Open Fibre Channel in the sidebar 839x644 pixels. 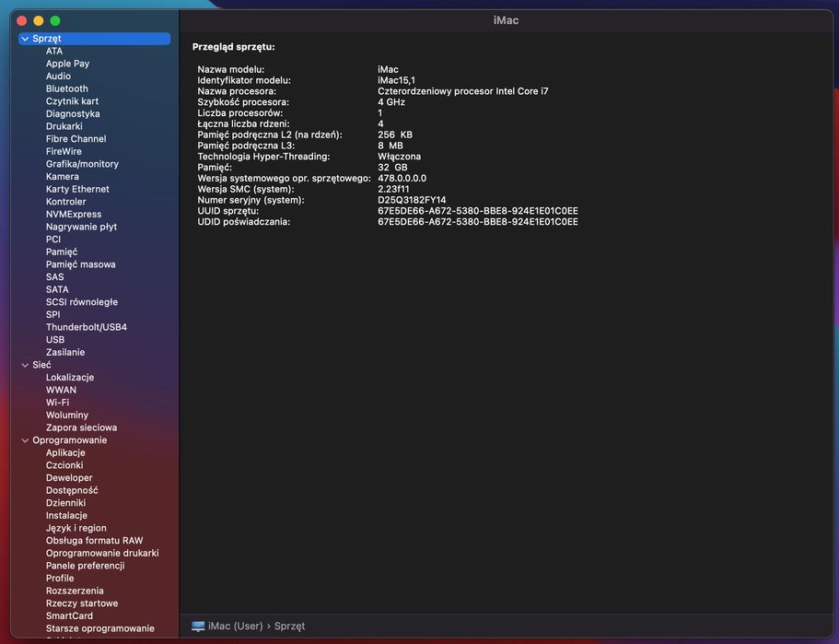(76, 138)
